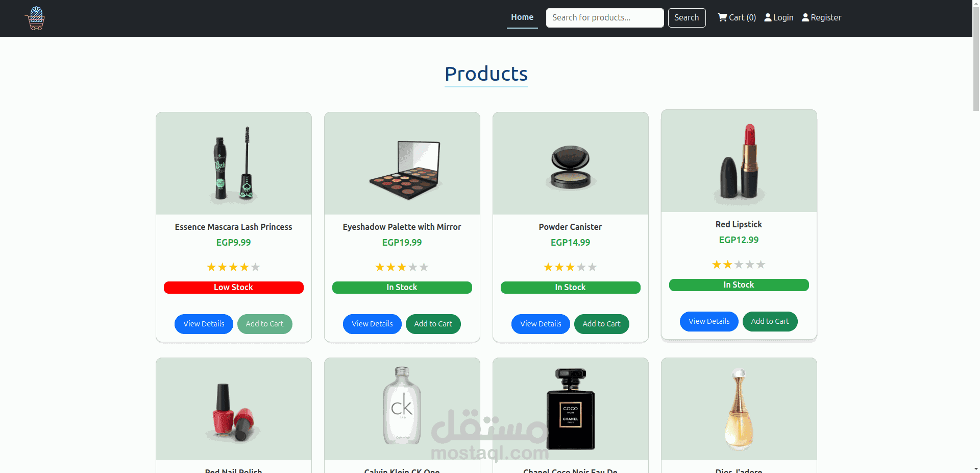Screen dimensions: 980x473
Task: Click the star rating of Red Lipstick
Action: (739, 265)
